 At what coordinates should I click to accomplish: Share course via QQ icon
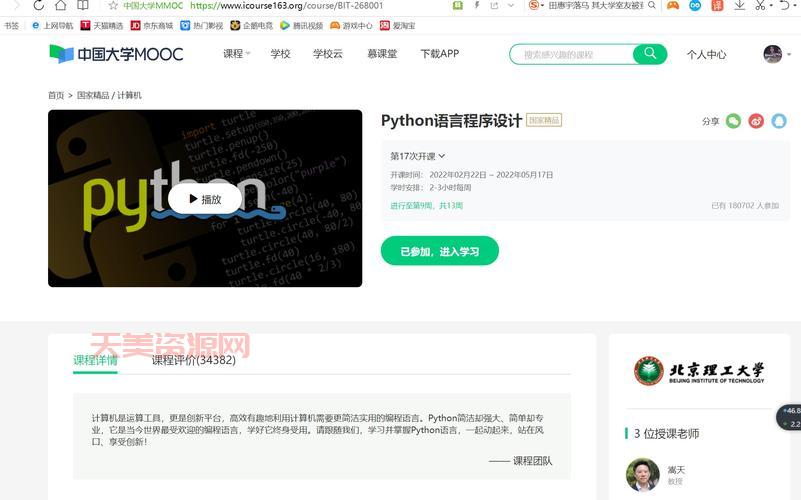point(779,121)
